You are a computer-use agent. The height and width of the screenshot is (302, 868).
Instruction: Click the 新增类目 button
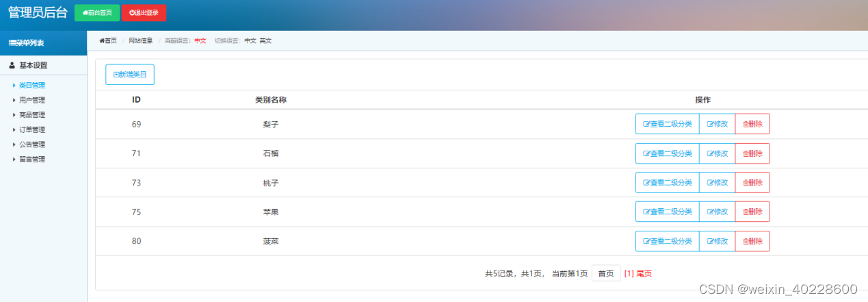tap(130, 74)
